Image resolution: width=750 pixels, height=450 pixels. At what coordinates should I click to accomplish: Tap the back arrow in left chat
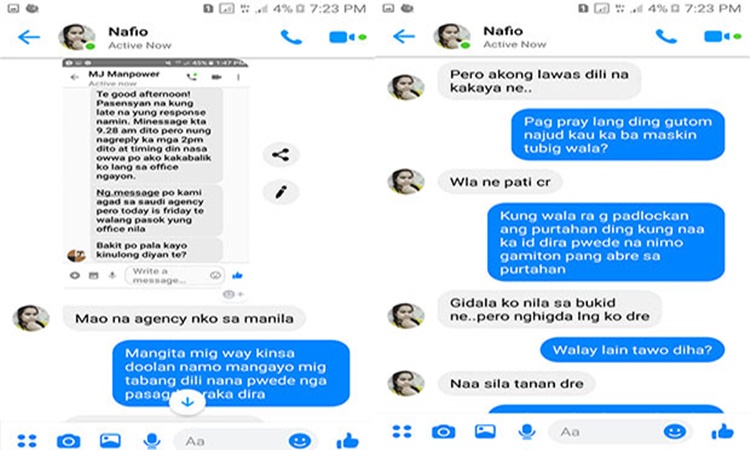coord(29,37)
